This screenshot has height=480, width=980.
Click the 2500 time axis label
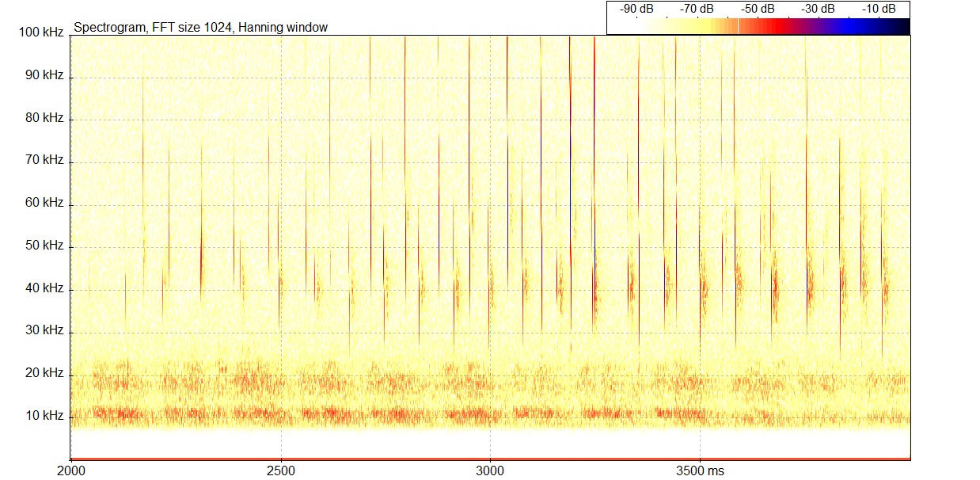click(281, 470)
